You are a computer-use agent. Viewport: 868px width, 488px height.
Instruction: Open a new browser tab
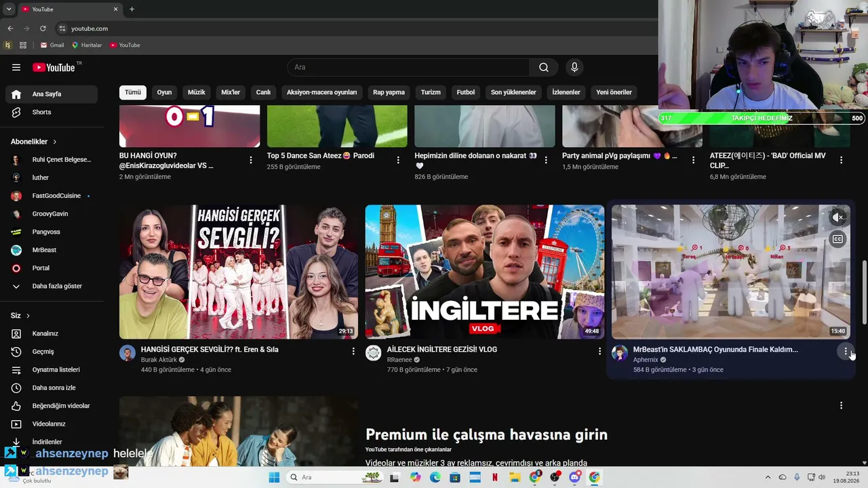point(132,9)
